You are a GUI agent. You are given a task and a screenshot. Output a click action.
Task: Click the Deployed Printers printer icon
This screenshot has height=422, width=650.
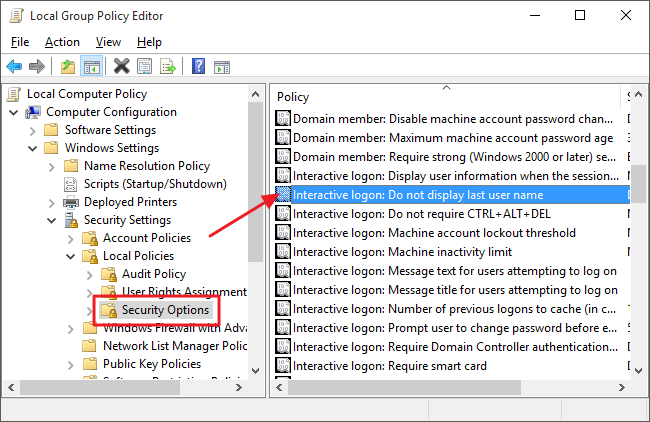point(70,202)
